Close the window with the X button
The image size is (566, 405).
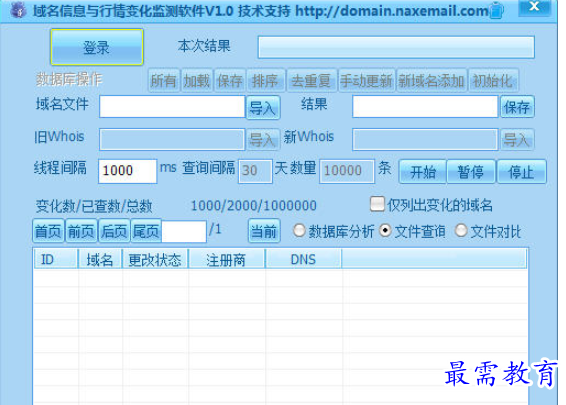click(x=534, y=7)
